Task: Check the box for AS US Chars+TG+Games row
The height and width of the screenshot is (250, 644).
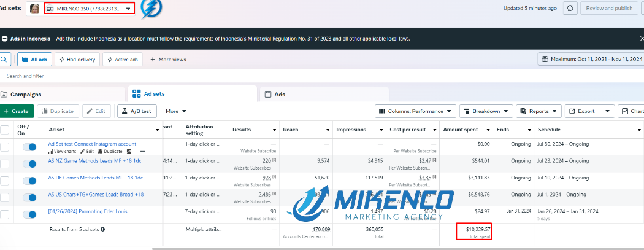Action: point(4,198)
